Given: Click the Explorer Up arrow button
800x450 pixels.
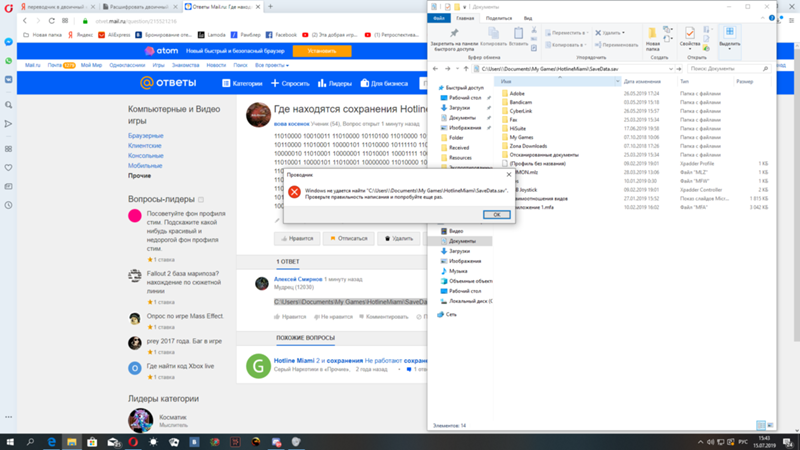Looking at the screenshot, I should tap(466, 69).
